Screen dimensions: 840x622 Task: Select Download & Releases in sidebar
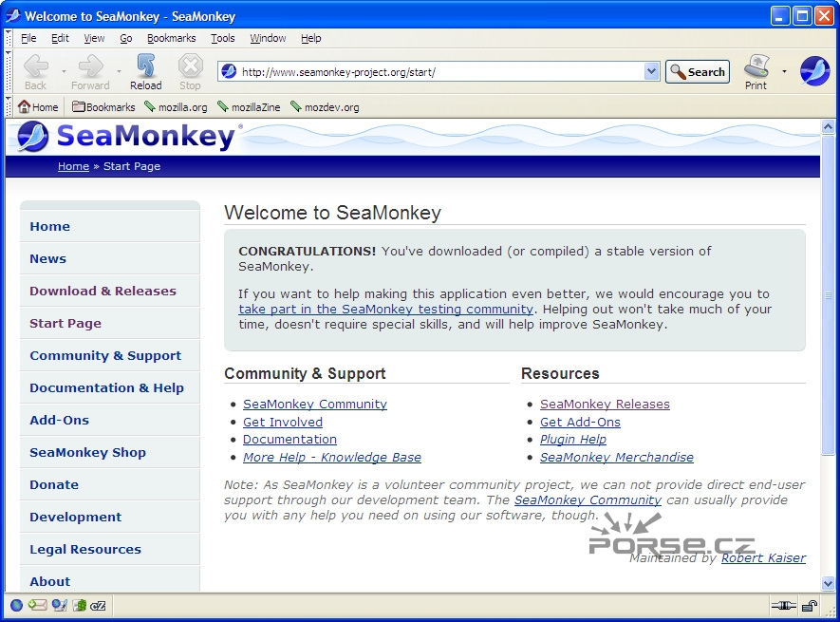pyautogui.click(x=110, y=291)
